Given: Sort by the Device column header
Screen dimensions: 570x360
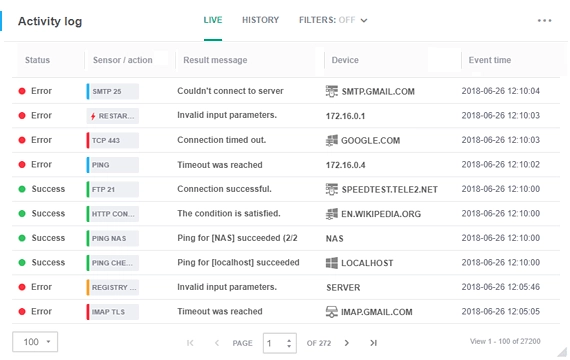Looking at the screenshot, I should pos(345,60).
